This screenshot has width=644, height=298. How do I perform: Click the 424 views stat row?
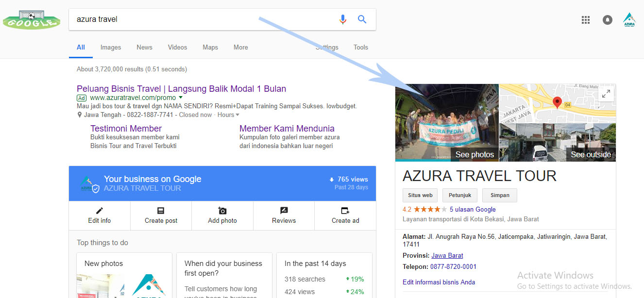[x=324, y=292]
